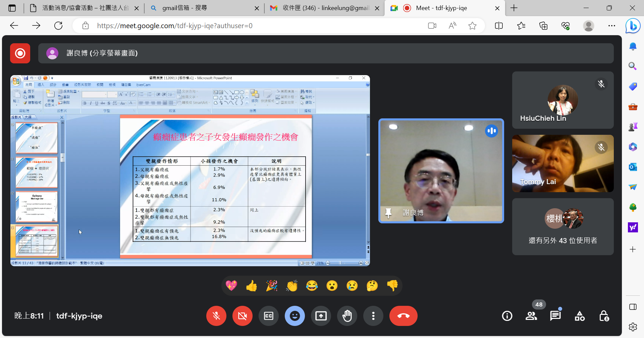Screen dimensions: 644x338
Task: Add new app to Edge sidebar
Action: [633, 249]
